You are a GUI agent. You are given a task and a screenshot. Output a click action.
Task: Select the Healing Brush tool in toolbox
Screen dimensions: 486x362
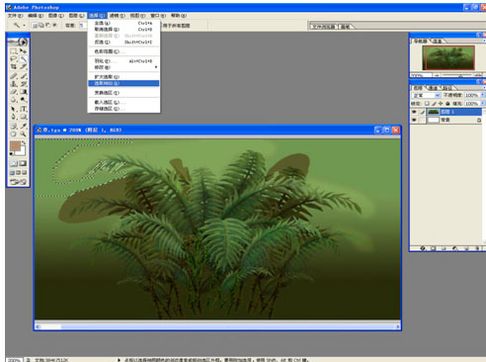click(13, 76)
